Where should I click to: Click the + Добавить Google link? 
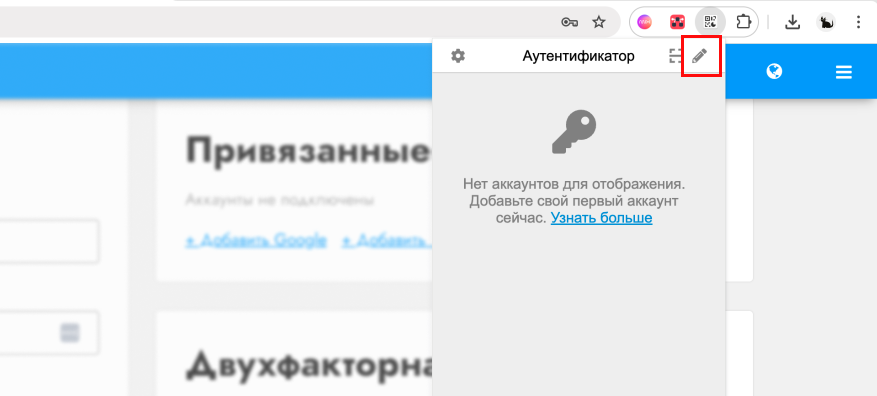tap(256, 241)
